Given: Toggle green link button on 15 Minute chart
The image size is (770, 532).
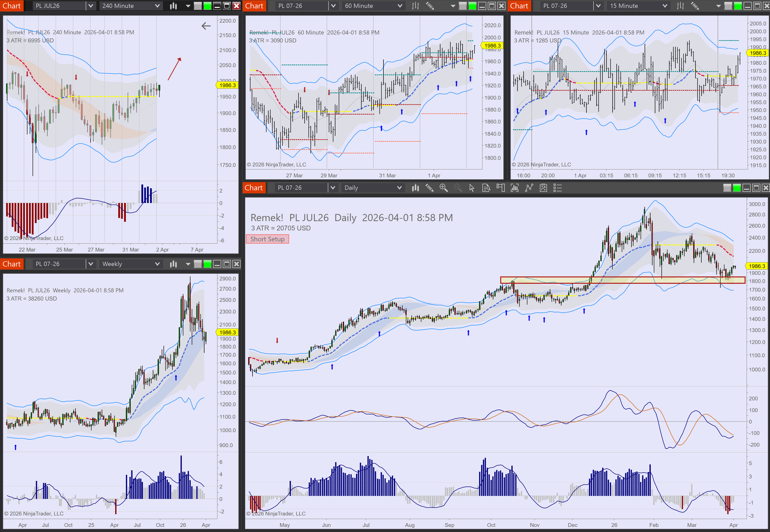Looking at the screenshot, I should [x=738, y=6].
